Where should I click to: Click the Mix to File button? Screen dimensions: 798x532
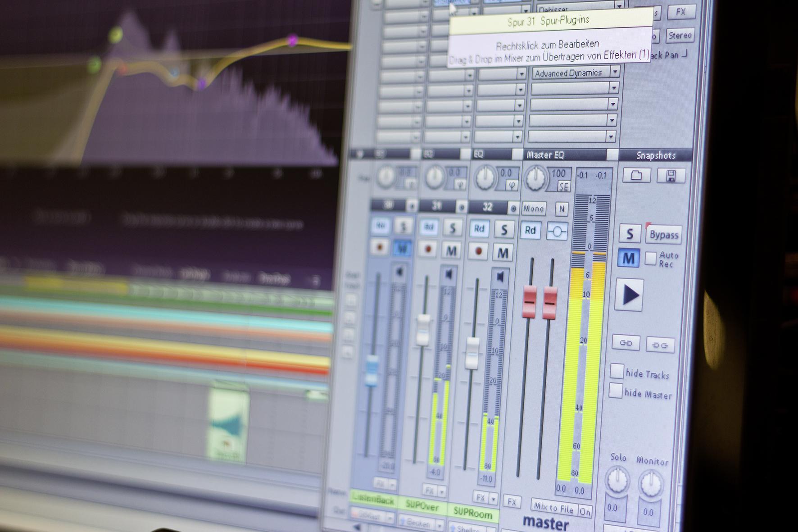[554, 508]
